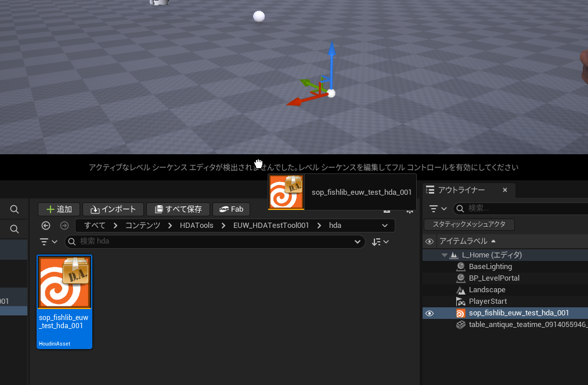588x385 pixels.
Task: Close the アウトライナー tab
Action: click(x=505, y=190)
